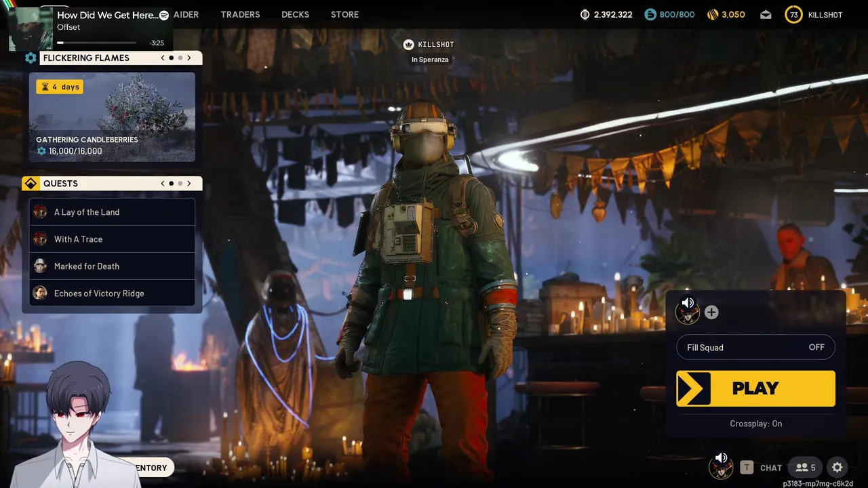Image resolution: width=868 pixels, height=488 pixels.
Task: Open the Gathering Candleberries event card
Action: 112,117
